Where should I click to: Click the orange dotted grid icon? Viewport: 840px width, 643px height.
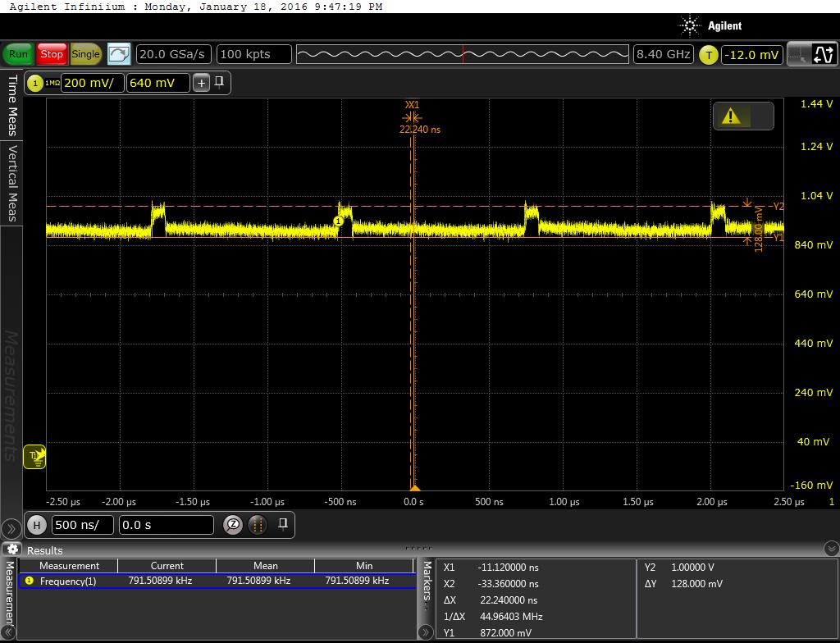click(257, 525)
